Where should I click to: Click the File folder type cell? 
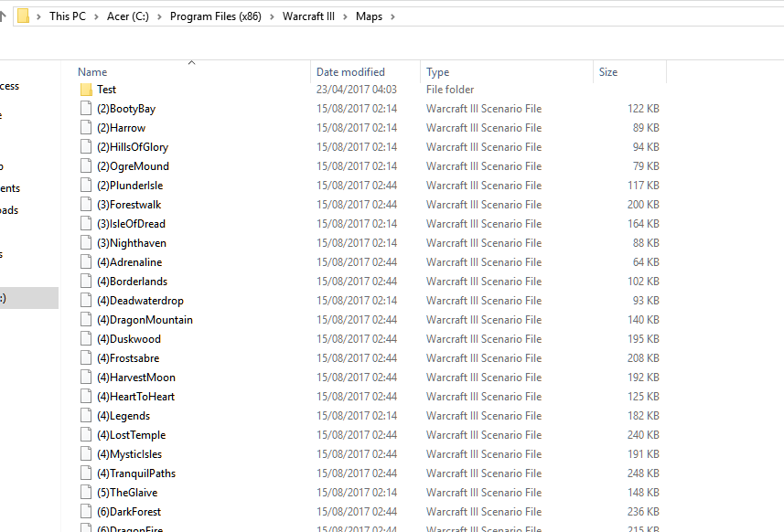pos(450,90)
